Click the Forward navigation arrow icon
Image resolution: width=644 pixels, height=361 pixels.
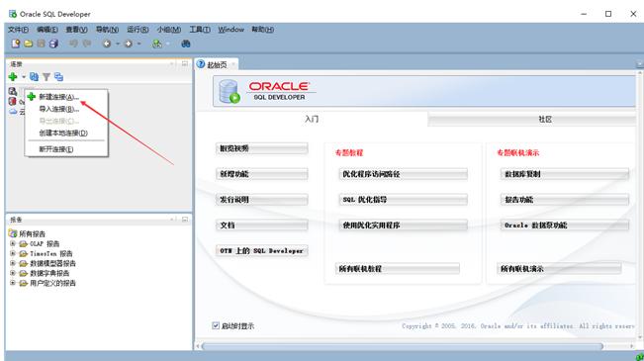(x=129, y=44)
